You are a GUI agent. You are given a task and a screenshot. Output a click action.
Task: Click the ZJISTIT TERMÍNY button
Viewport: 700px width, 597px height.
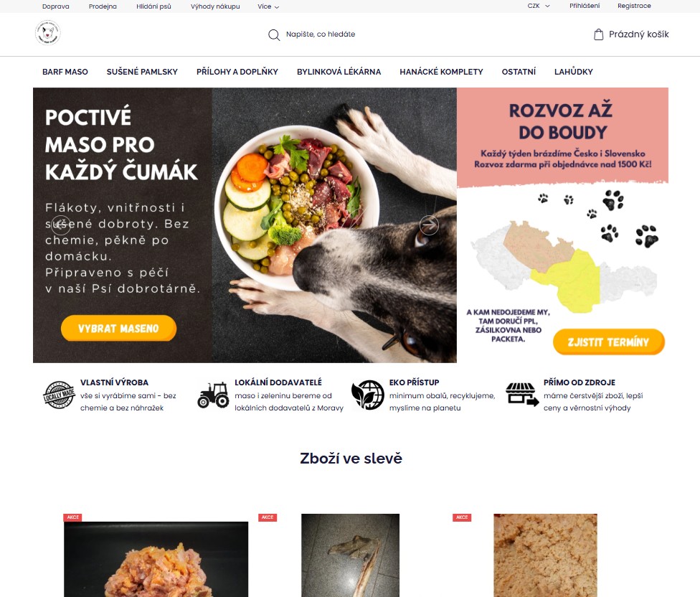click(608, 342)
